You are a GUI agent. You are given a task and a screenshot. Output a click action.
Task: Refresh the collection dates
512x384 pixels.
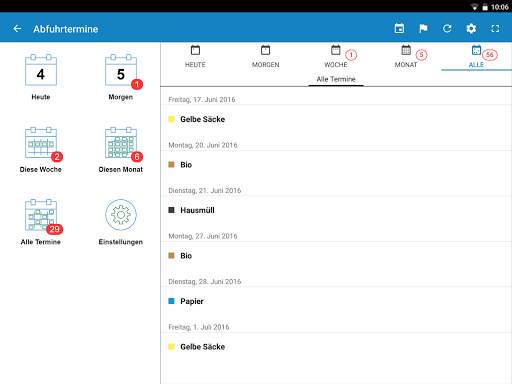click(447, 29)
